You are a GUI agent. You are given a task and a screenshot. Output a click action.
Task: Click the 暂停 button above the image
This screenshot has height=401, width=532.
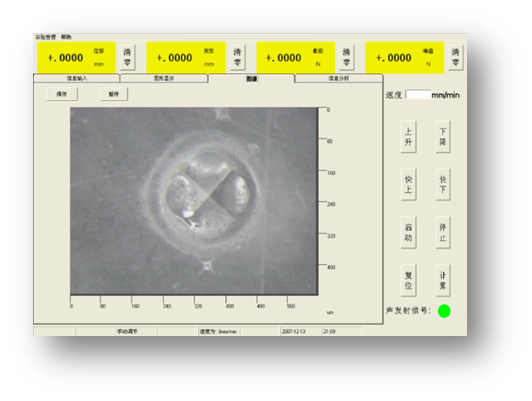[x=114, y=94]
